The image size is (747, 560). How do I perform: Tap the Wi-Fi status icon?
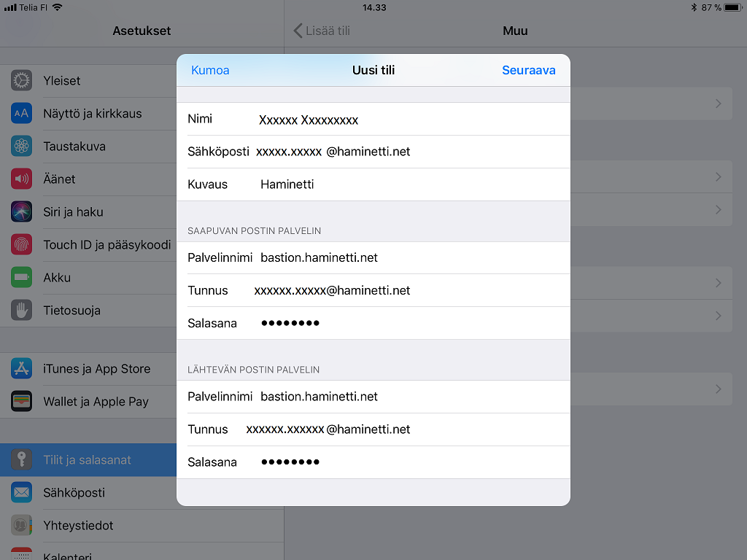57,7
